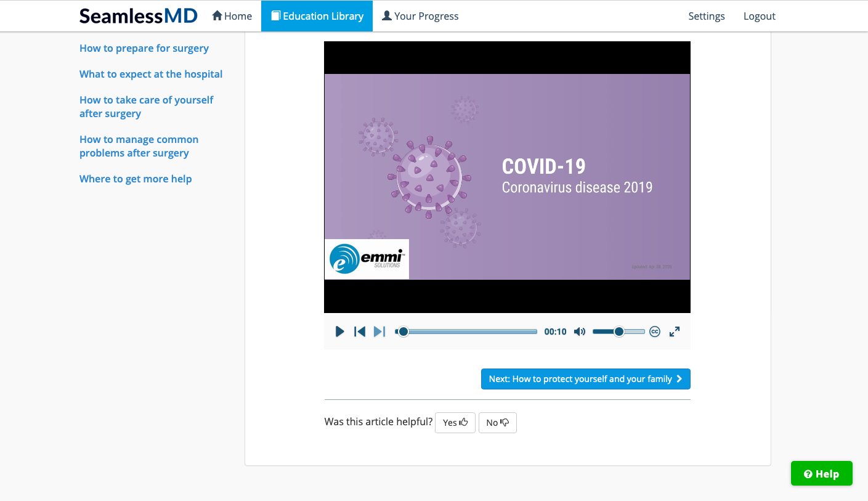Click the video progress bar
Image resolution: width=868 pixels, height=501 pixels.
(468, 332)
